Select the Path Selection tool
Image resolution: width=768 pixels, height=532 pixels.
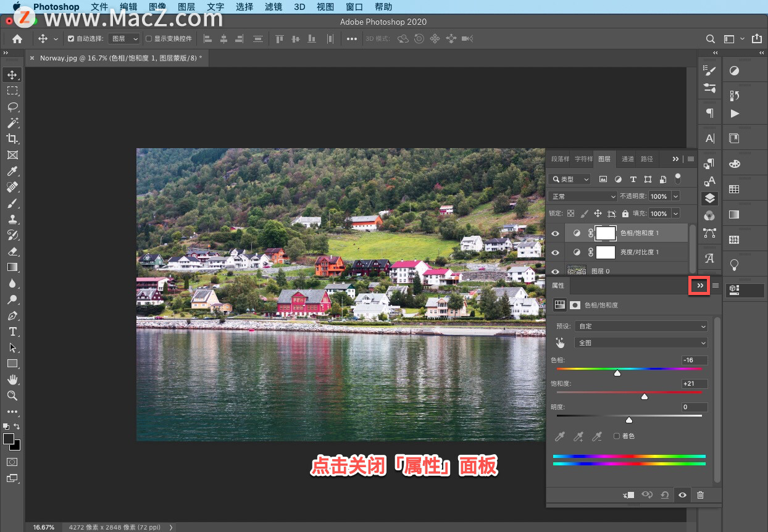pos(12,347)
